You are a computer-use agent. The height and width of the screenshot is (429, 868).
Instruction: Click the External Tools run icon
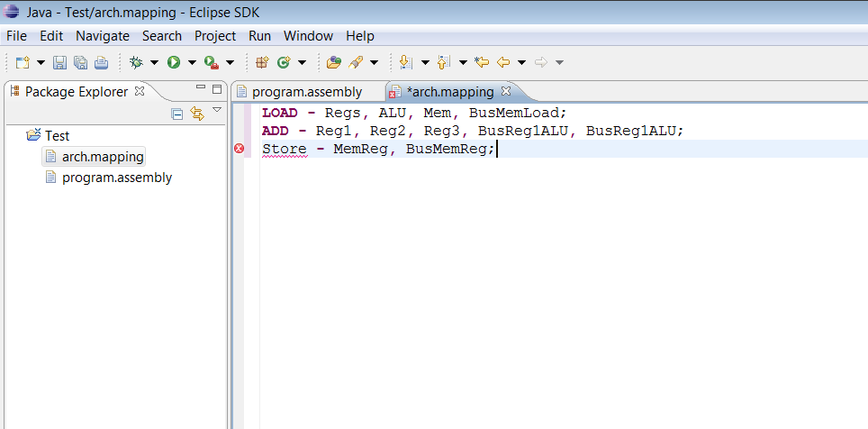click(212, 62)
